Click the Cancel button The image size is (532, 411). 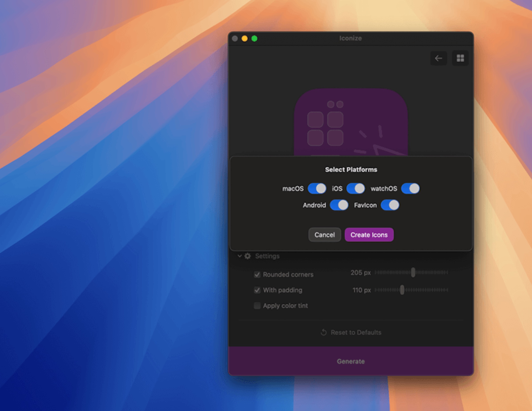point(325,235)
